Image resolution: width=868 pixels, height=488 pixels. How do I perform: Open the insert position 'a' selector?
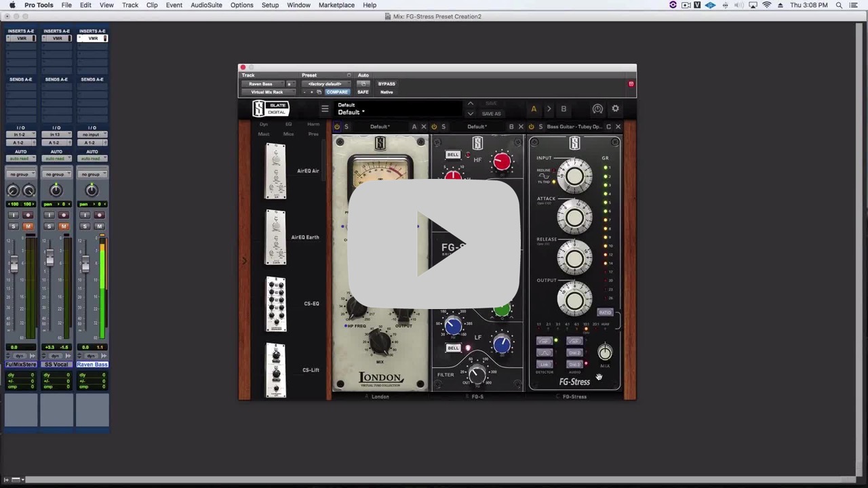click(290, 84)
